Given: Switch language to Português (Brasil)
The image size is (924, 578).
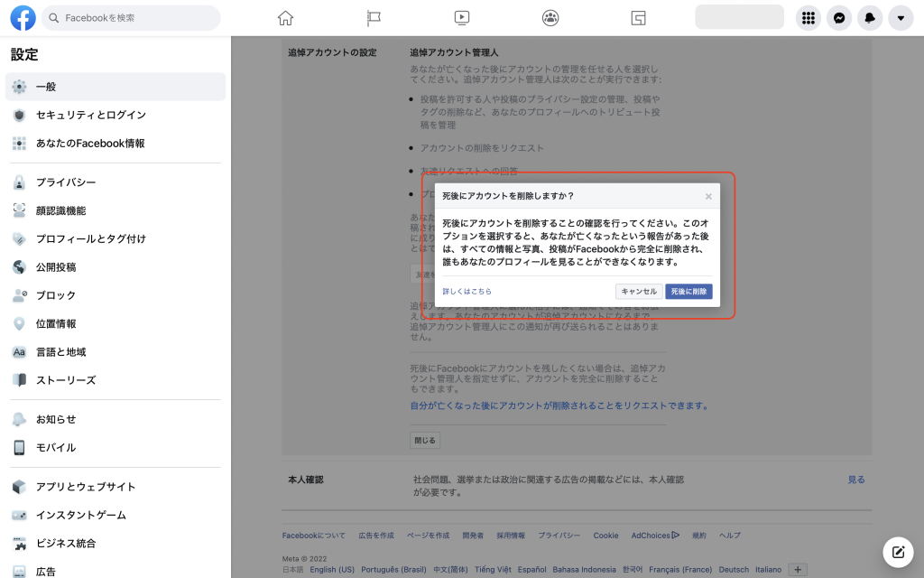Looking at the screenshot, I should click(393, 570).
